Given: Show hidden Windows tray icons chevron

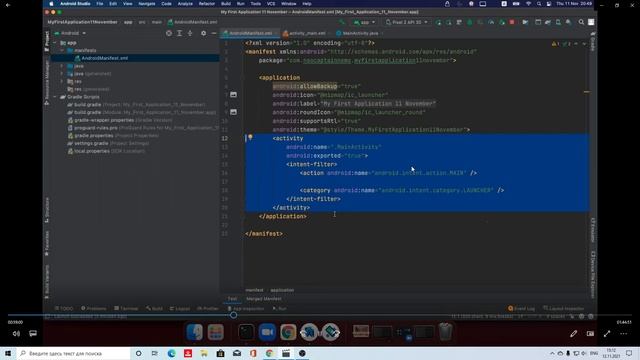Looking at the screenshot, I should coord(552,353).
